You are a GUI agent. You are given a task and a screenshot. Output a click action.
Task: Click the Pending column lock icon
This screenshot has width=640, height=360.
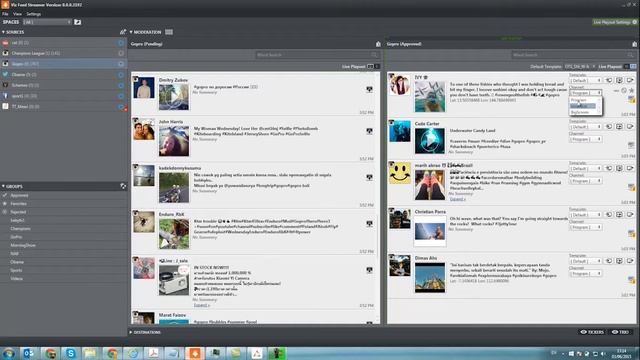click(378, 44)
